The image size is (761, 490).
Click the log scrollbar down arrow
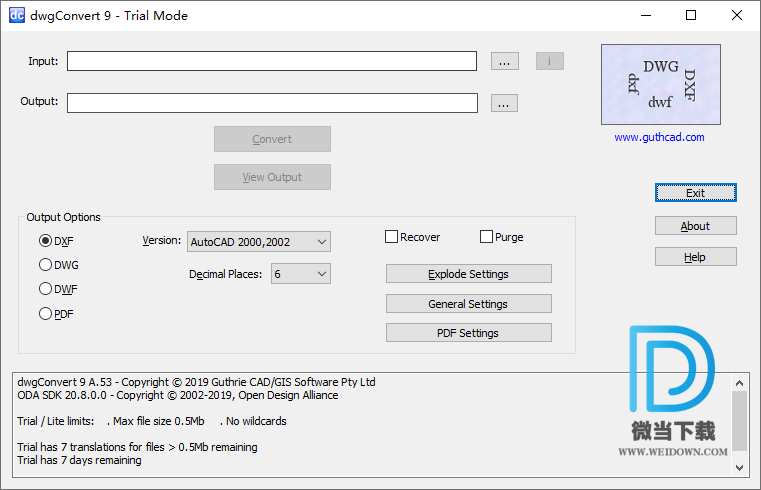pyautogui.click(x=739, y=468)
